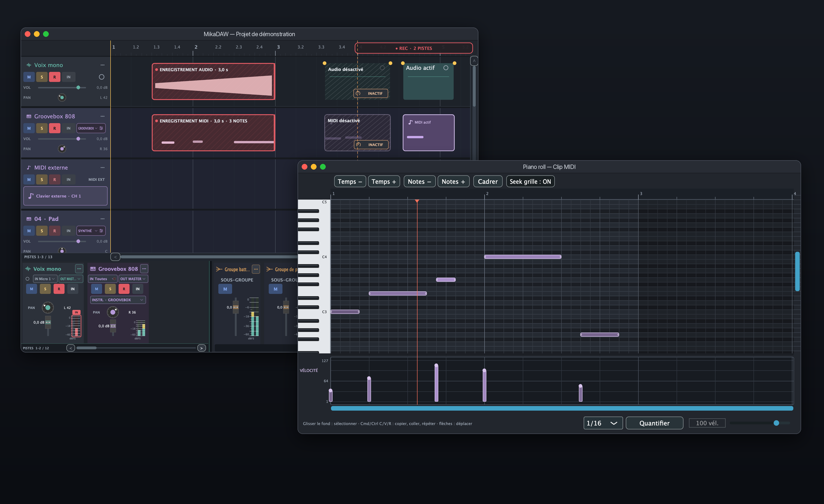Arm recording on MIDI externe track
The image size is (824, 504).
[x=54, y=179]
